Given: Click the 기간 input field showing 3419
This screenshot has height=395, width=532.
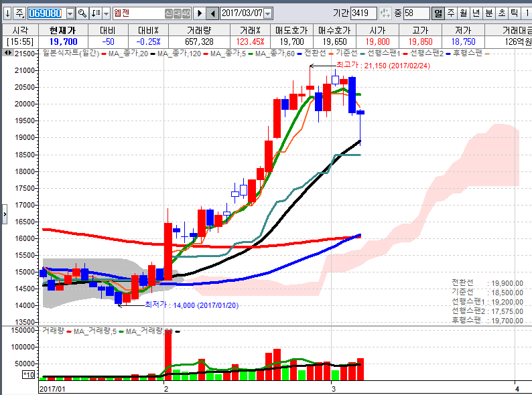Looking at the screenshot, I should (364, 13).
